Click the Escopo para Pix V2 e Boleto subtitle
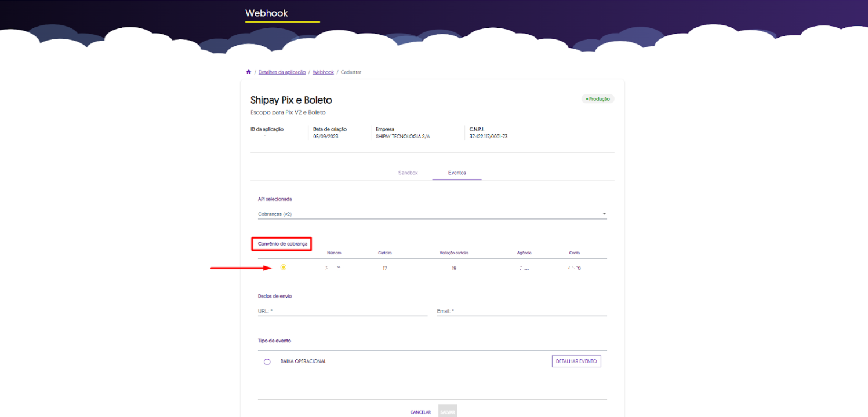The image size is (868, 417). (288, 112)
